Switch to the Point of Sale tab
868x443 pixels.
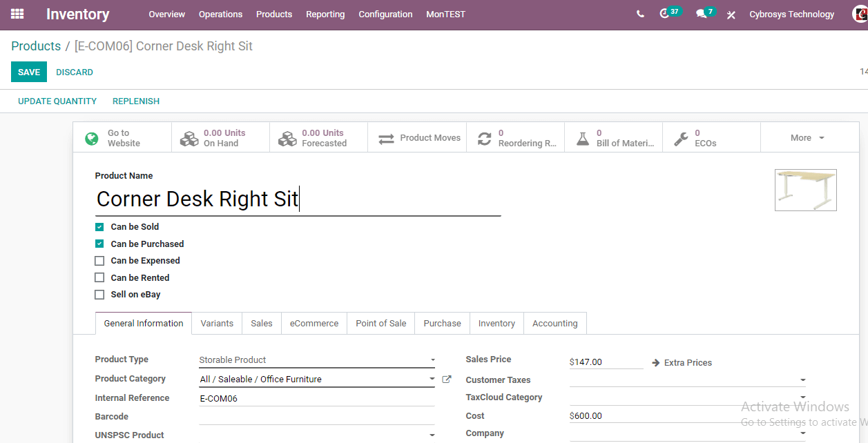click(x=381, y=323)
